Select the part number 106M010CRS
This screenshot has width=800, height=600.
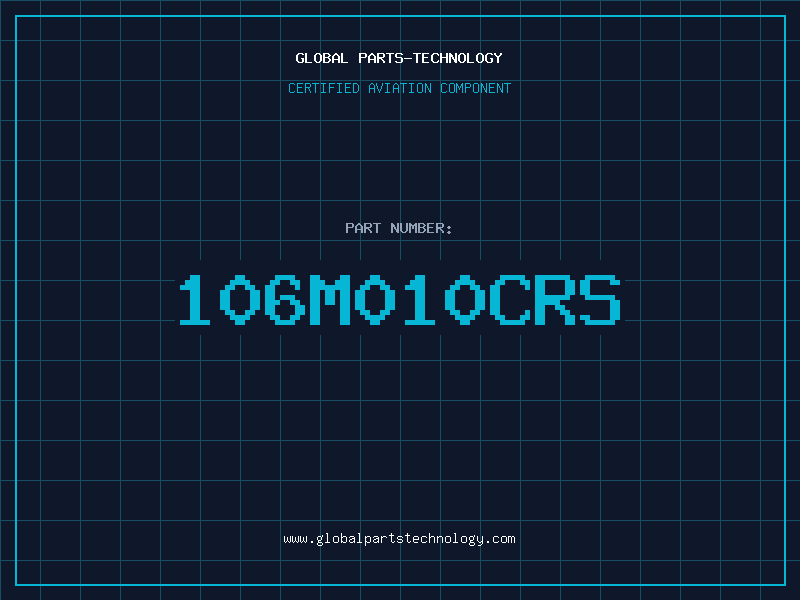[x=400, y=299]
